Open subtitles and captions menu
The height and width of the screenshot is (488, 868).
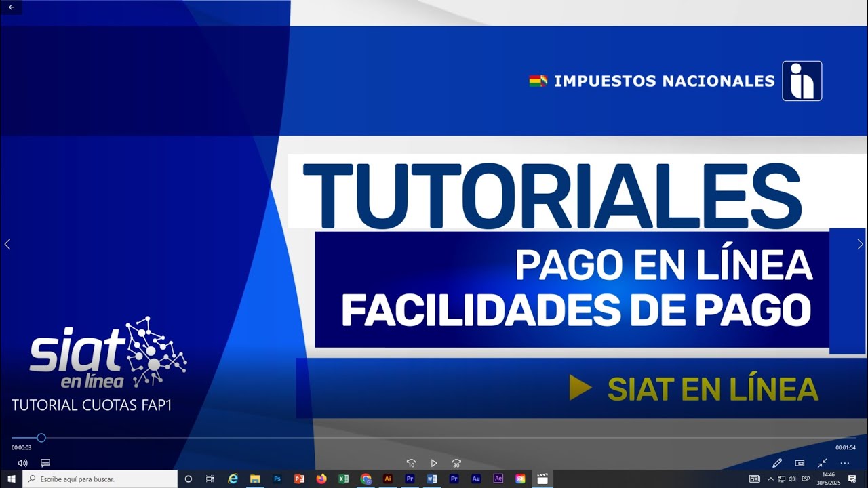point(45,463)
